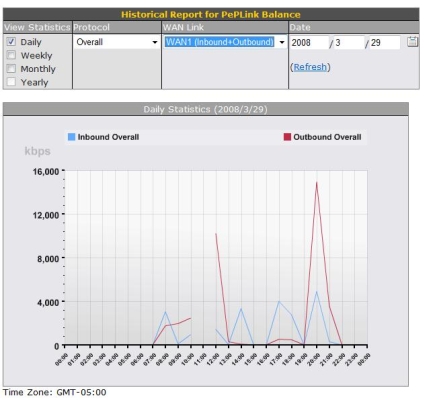Viewport: 425px width, 400px height.
Task: Open the Protocol dropdown showing Overall
Action: (117, 42)
